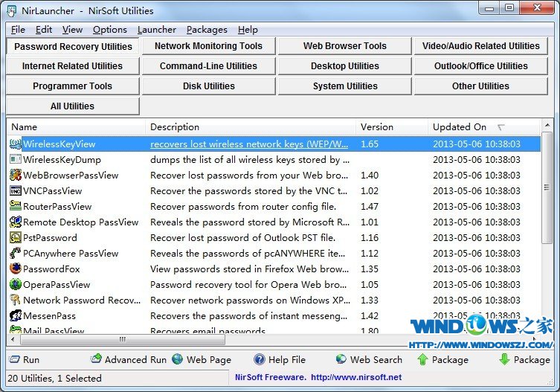Click the VNCPassView icon
560x392 pixels.
16,191
